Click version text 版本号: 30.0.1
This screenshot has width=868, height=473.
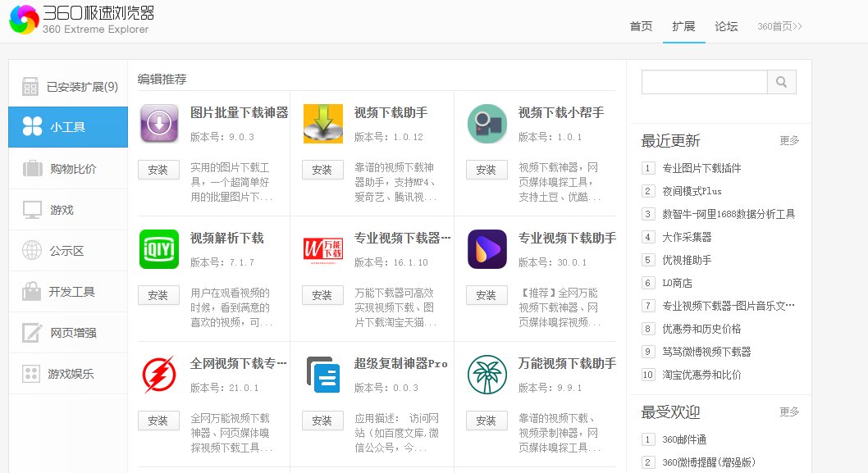(x=552, y=262)
